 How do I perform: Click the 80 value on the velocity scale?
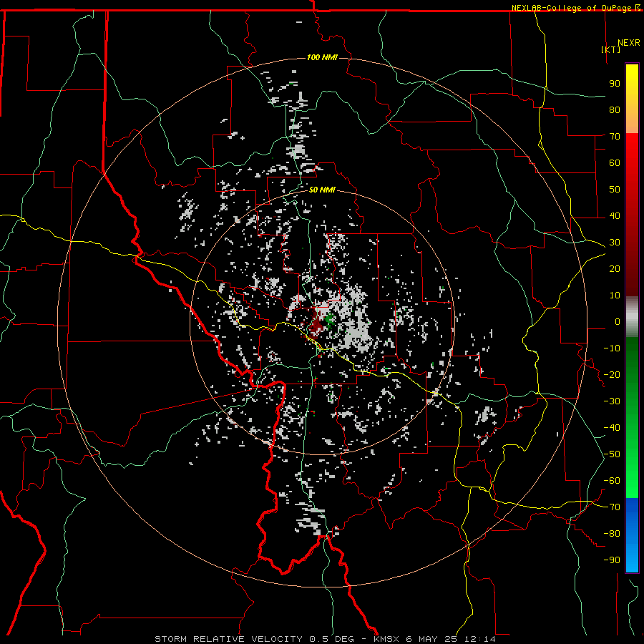click(x=615, y=109)
